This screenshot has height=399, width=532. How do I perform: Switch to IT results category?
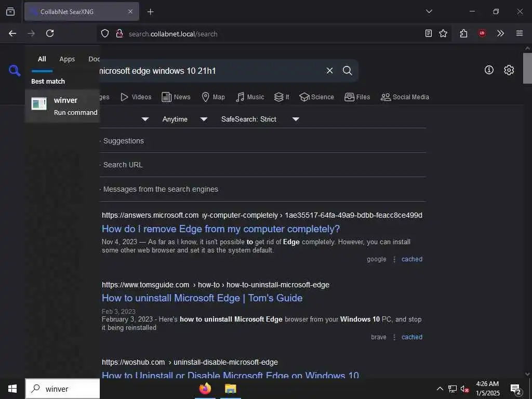point(282,97)
